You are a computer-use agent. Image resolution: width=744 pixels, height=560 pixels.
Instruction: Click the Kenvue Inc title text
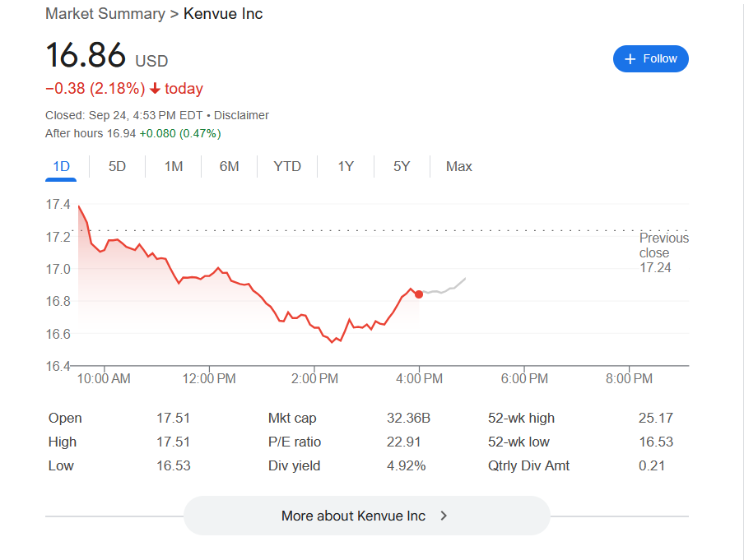click(223, 13)
